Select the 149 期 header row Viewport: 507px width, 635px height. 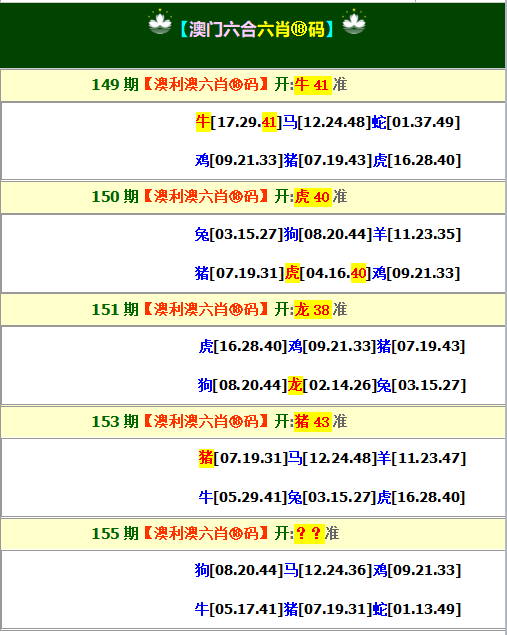[253, 85]
